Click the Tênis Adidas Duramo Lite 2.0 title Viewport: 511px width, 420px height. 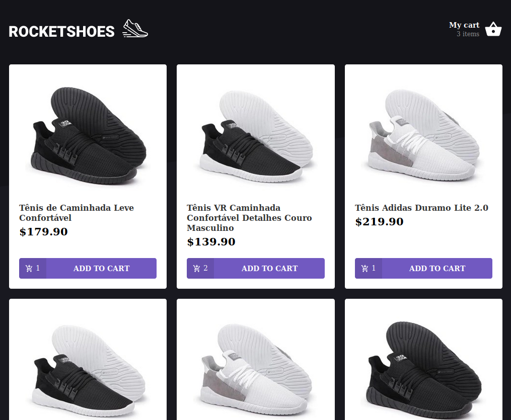pyautogui.click(x=421, y=208)
